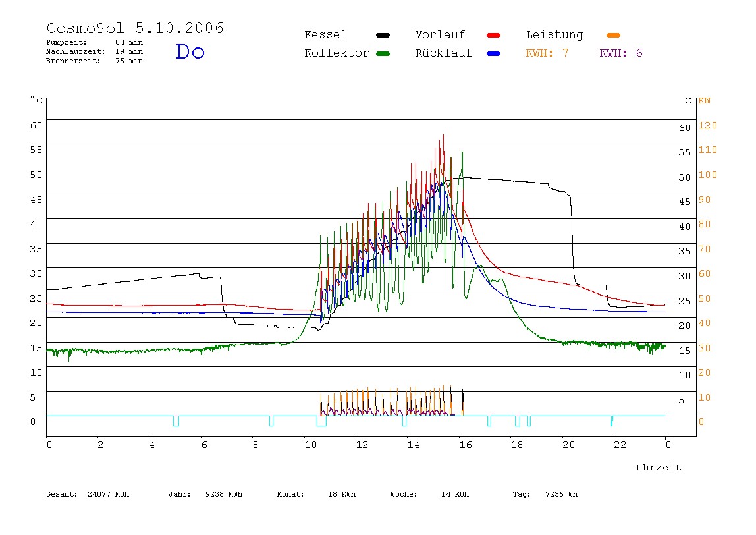The image size is (756, 535).
Task: Click the Uhrzeit axis label
Action: (659, 467)
